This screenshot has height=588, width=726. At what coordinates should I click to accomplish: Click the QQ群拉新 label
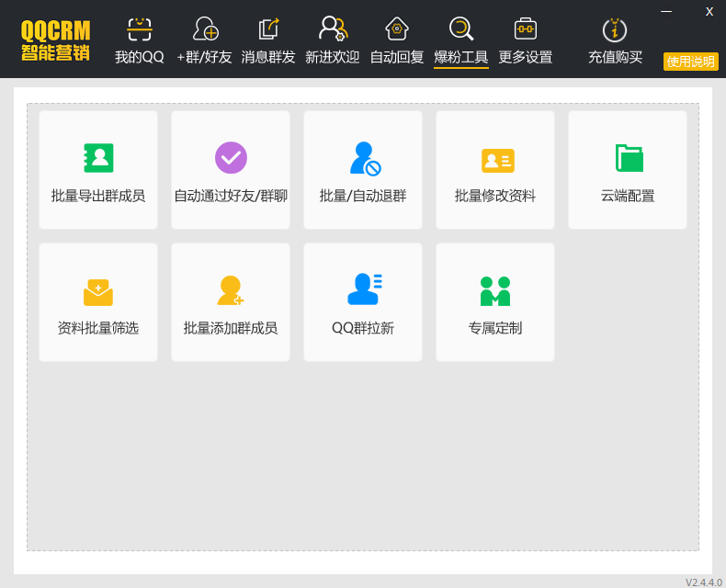363,328
